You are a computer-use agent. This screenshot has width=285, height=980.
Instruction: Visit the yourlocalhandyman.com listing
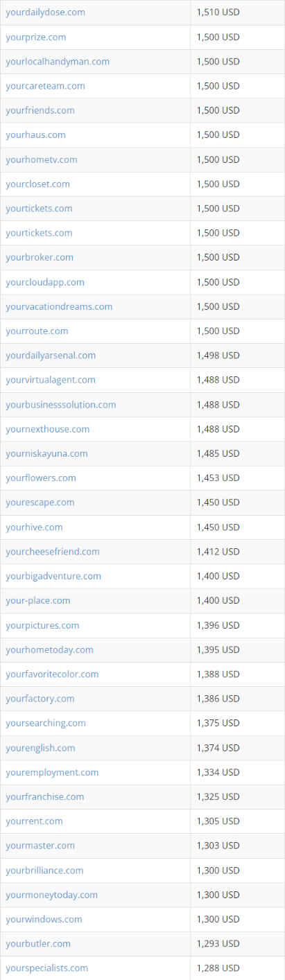[x=58, y=62]
